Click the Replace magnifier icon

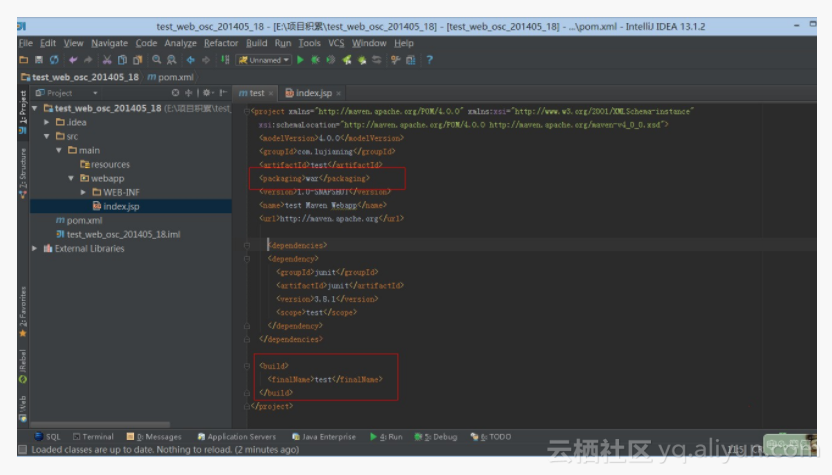(x=171, y=60)
